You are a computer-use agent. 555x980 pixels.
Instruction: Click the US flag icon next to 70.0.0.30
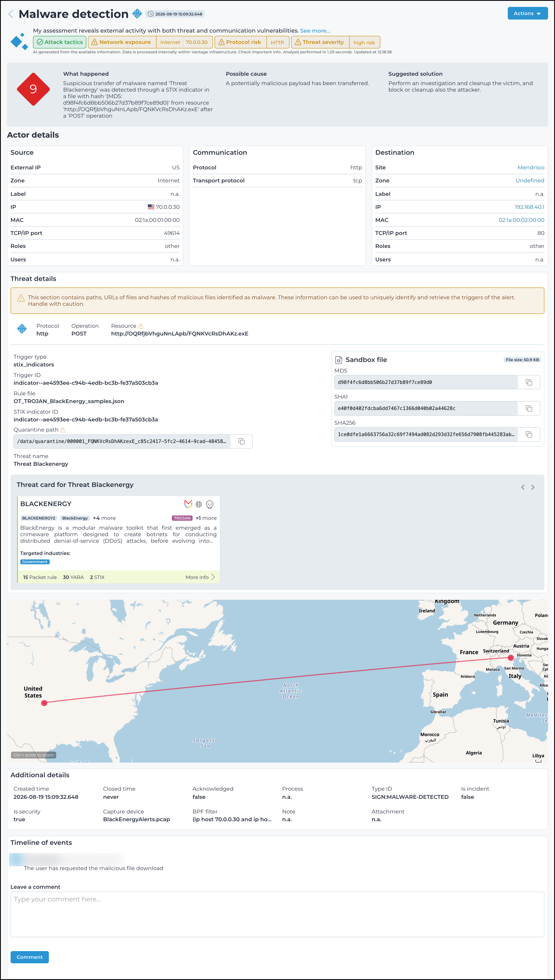coord(151,207)
